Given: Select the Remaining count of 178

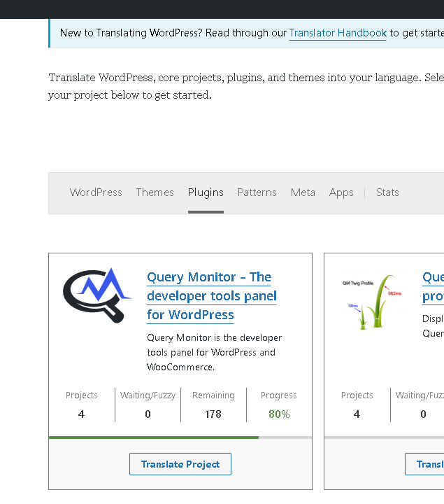Looking at the screenshot, I should tap(213, 414).
